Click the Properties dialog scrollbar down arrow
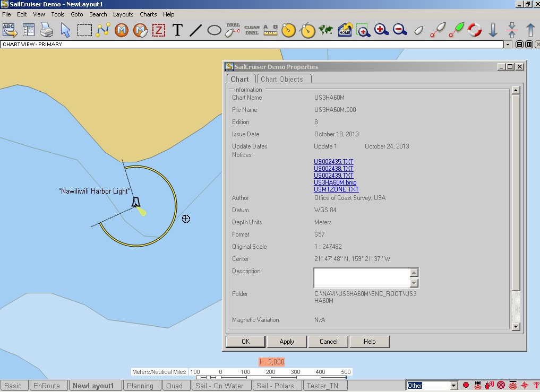This screenshot has height=392, width=540. [516, 327]
